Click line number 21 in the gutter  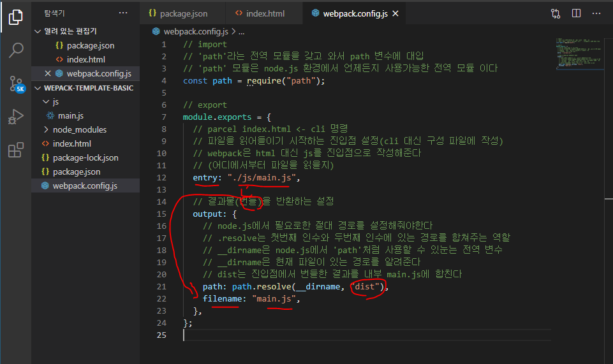click(x=161, y=287)
